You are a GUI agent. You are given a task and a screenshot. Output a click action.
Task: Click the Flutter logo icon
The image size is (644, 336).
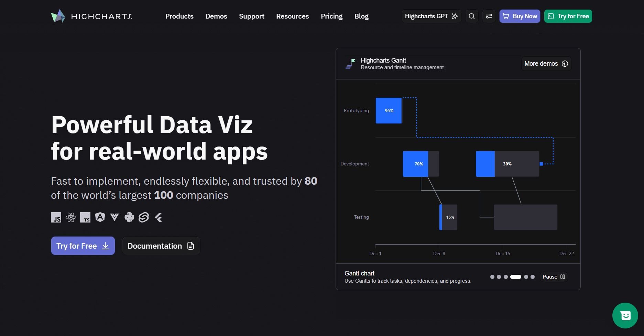point(159,217)
